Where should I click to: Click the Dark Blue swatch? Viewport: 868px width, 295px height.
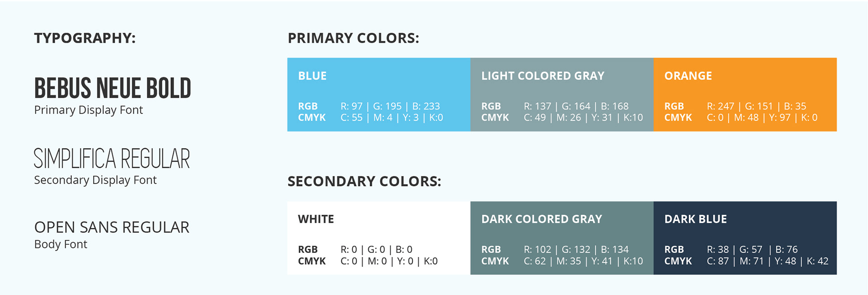(x=745, y=238)
